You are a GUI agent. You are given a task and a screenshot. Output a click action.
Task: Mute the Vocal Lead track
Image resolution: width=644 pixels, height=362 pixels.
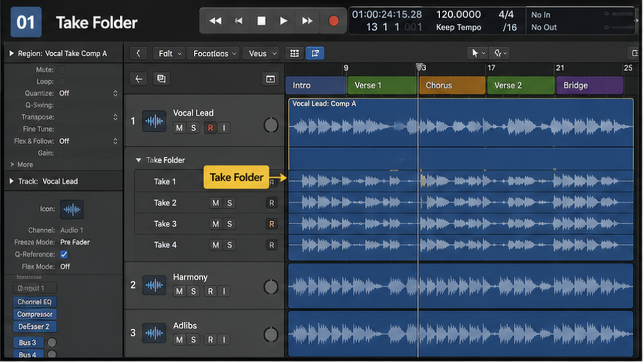pos(179,128)
